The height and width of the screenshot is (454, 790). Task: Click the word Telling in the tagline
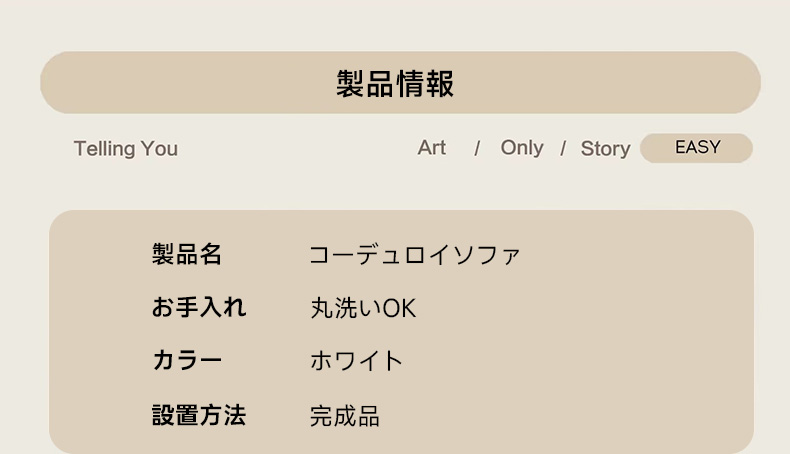click(105, 149)
